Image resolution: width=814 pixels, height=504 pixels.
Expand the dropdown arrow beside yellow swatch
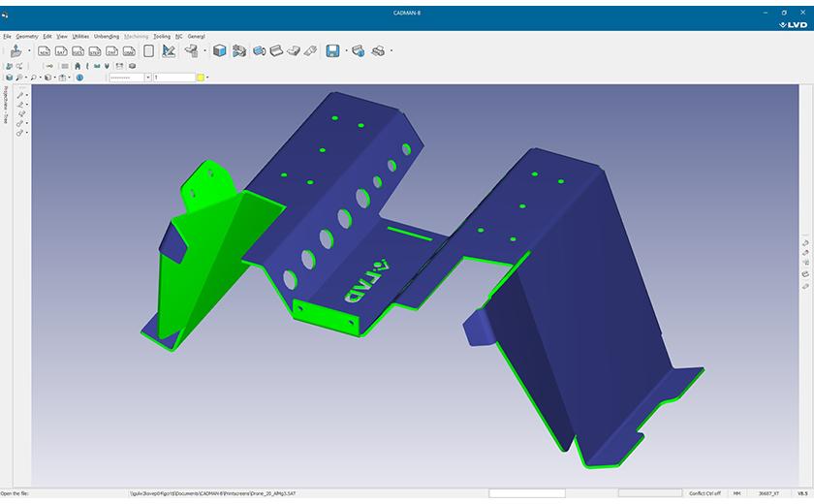pos(207,78)
